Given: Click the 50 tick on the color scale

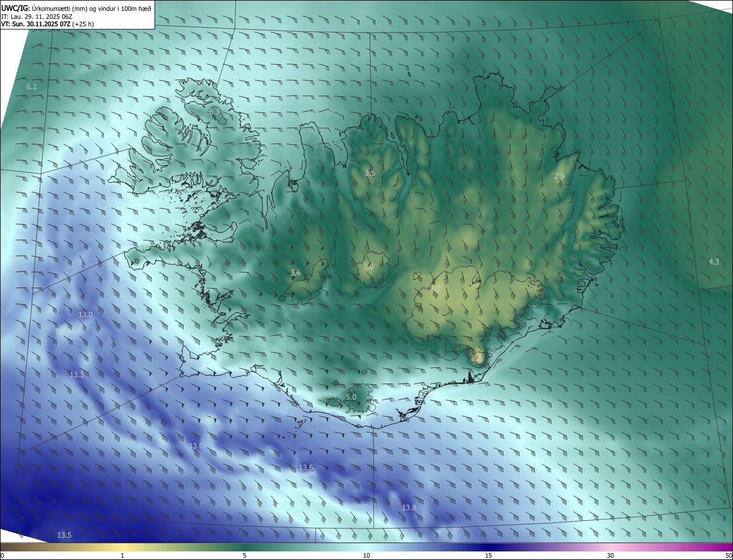Looking at the screenshot, I should click(x=728, y=555).
